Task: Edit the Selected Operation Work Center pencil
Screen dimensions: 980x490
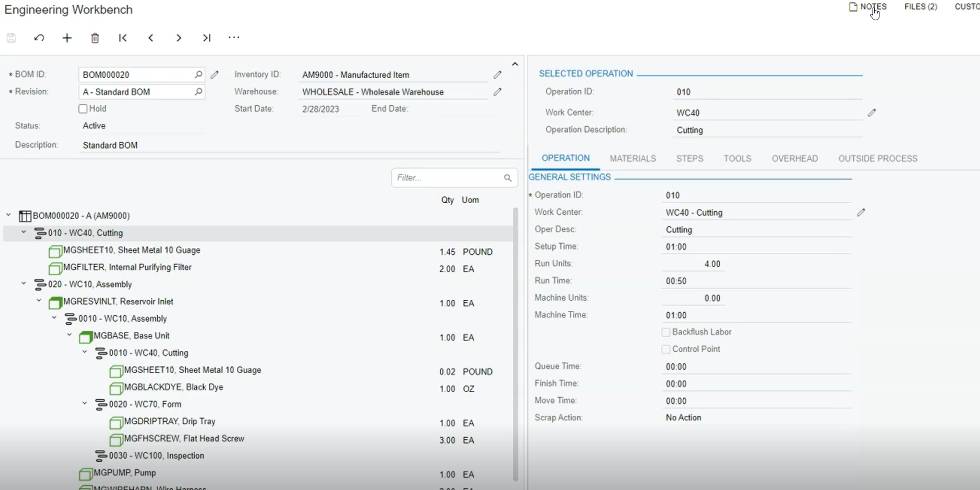Action: point(871,113)
